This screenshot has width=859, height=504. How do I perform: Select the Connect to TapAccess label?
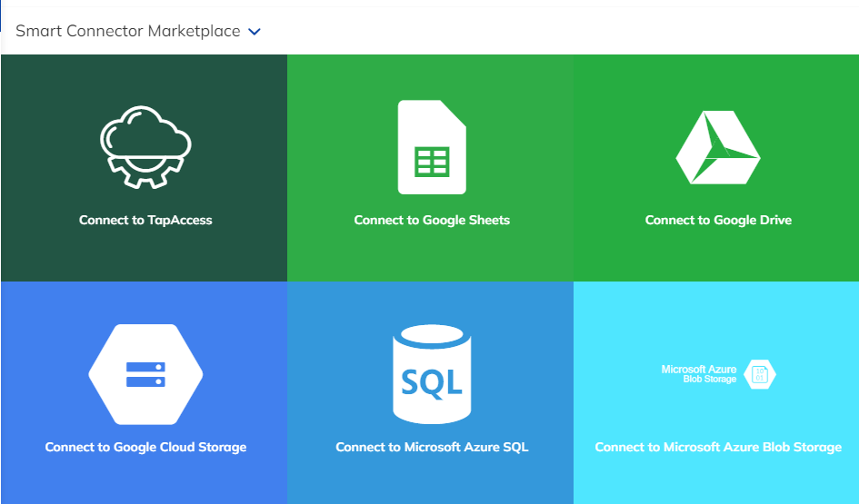pyautogui.click(x=145, y=220)
